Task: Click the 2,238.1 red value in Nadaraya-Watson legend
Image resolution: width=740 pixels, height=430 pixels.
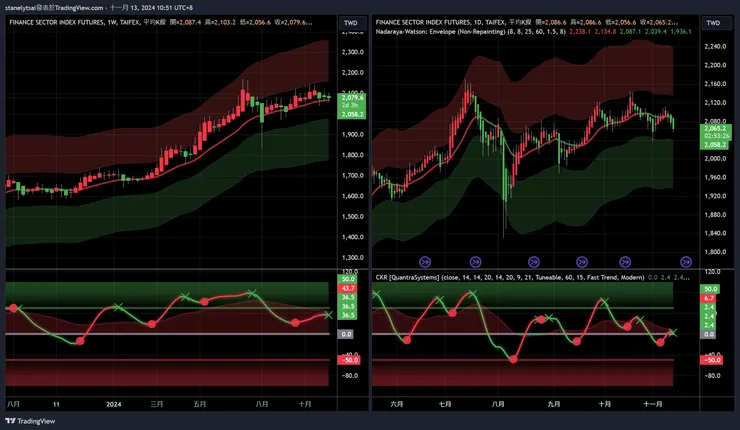Action: point(580,32)
